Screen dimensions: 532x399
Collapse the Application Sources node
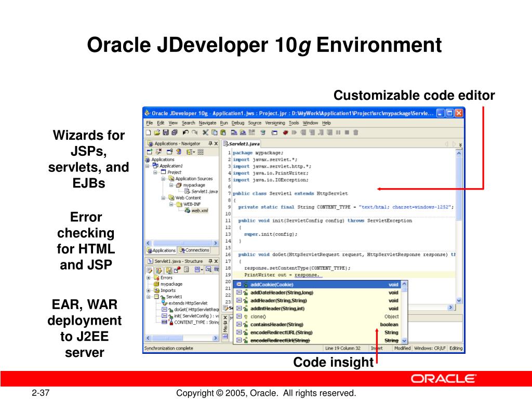163,179
